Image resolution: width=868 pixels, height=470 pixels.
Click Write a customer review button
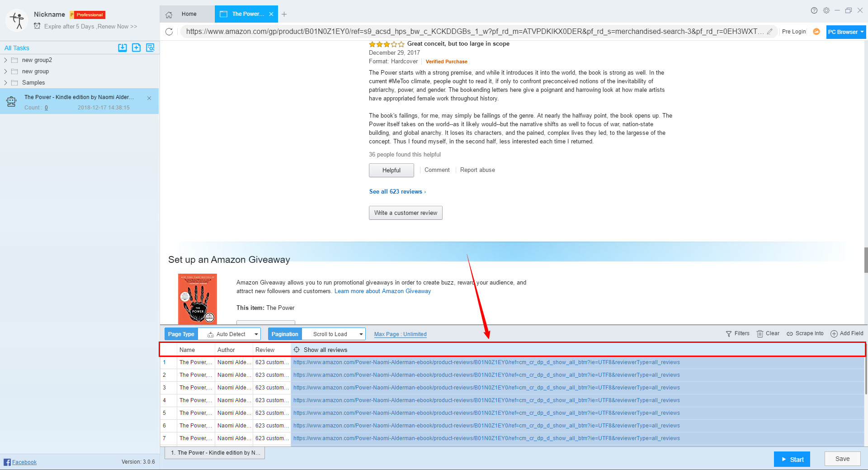pyautogui.click(x=406, y=213)
